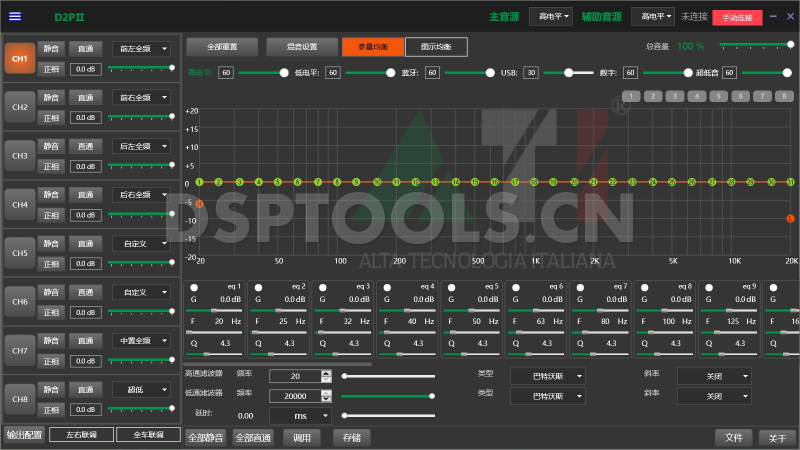
Task: Open low-pass filter 斜率 关闭 dropdown
Action: (x=714, y=396)
